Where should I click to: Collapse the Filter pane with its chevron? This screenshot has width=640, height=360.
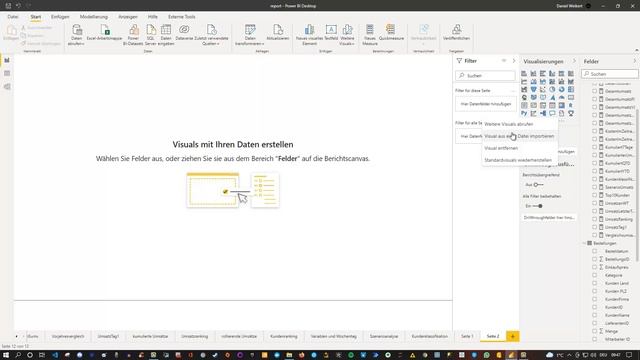pyautogui.click(x=514, y=61)
